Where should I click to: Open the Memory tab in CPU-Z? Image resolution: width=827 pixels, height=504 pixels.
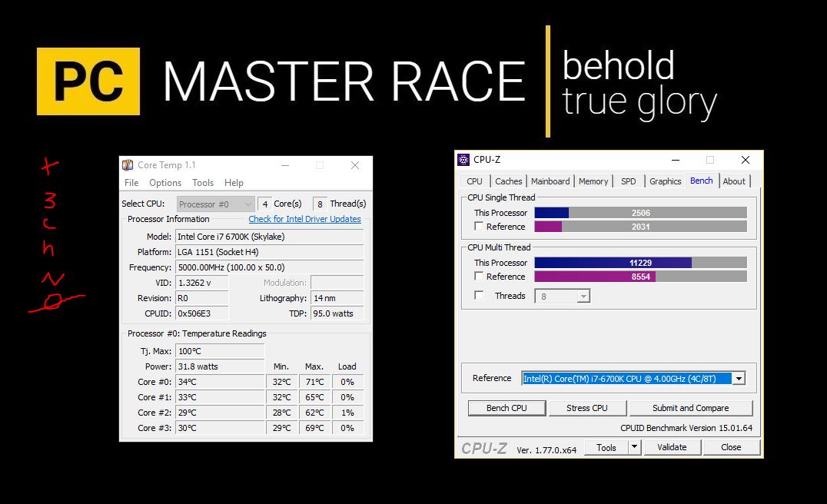pyautogui.click(x=593, y=181)
